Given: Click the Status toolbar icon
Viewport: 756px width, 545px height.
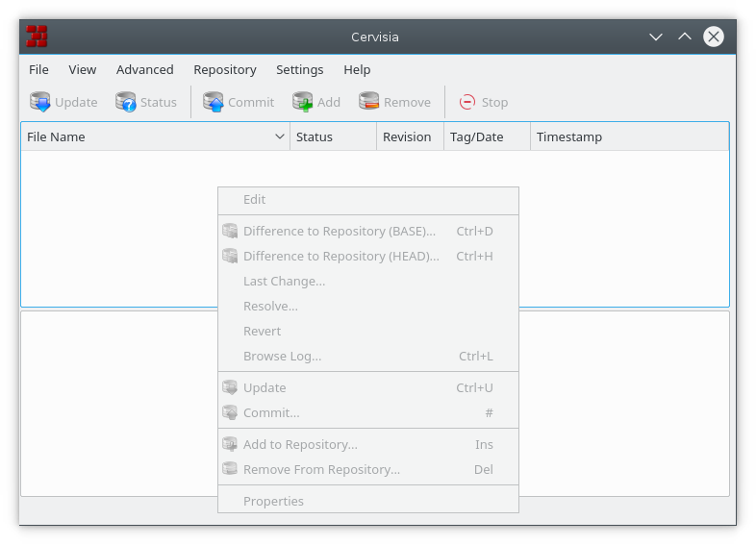Looking at the screenshot, I should pyautogui.click(x=126, y=102).
